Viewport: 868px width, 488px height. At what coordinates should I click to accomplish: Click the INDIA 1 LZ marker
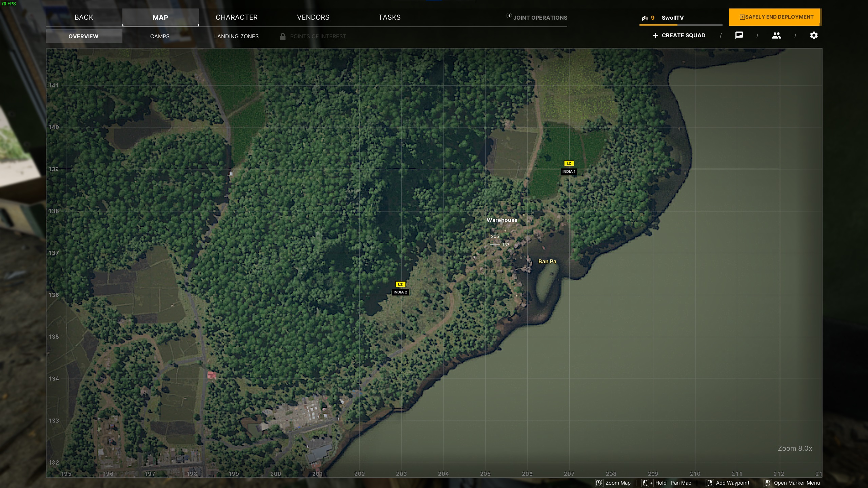click(569, 163)
